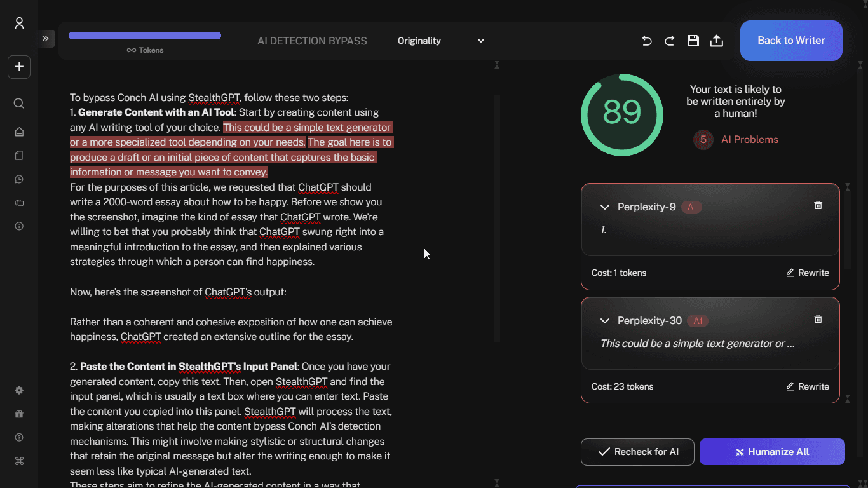Screen dimensions: 868x488
Task: Open the user profile icon
Action: [x=19, y=24]
